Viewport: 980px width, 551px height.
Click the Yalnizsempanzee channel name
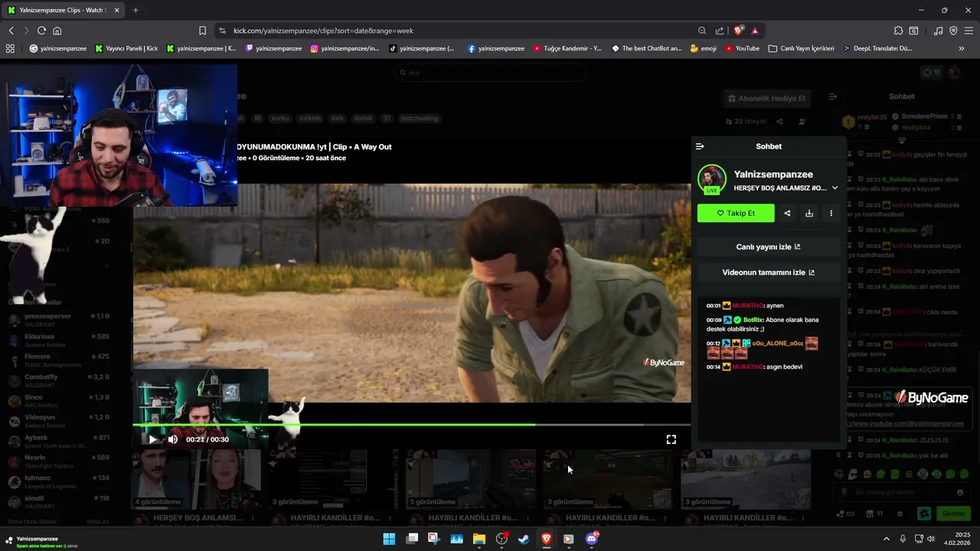click(773, 174)
